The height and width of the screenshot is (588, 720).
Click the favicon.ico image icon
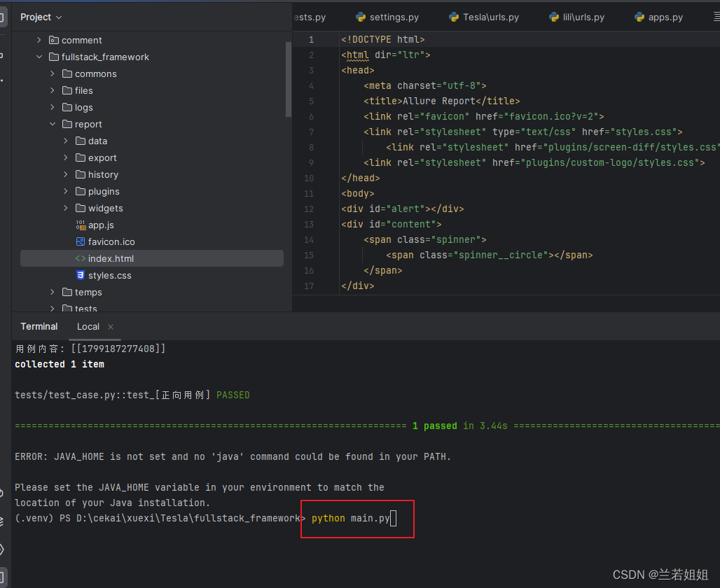81,241
